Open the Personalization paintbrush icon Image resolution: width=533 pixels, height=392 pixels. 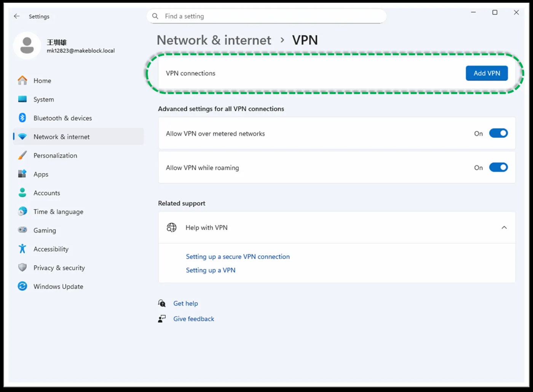point(22,155)
